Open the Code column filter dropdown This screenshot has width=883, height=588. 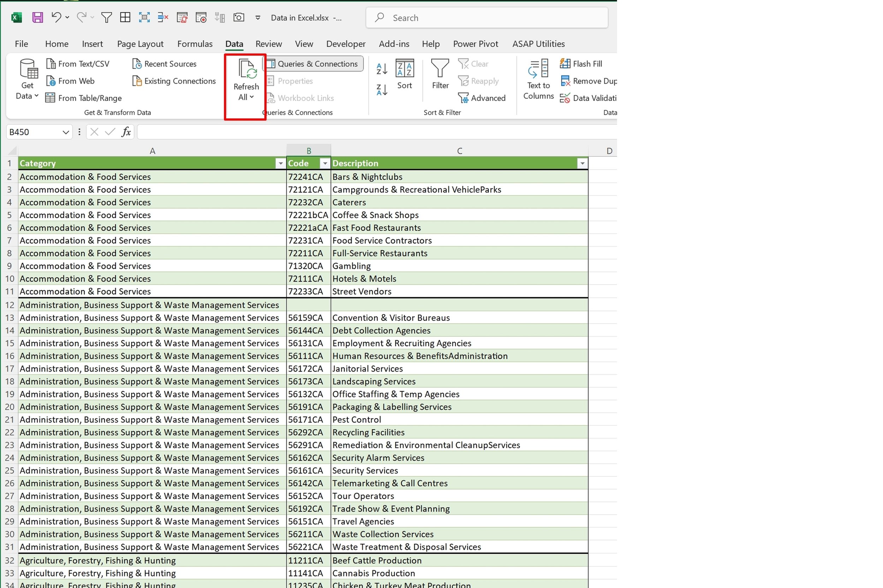(x=325, y=163)
